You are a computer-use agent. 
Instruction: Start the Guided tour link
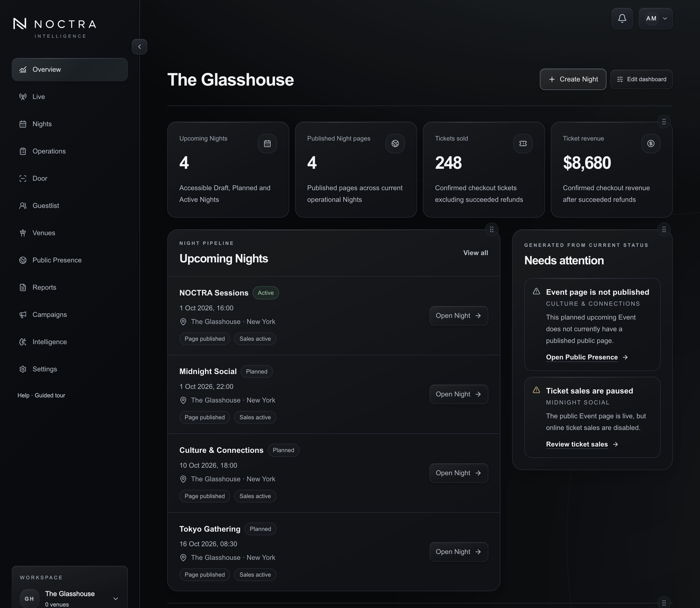50,395
